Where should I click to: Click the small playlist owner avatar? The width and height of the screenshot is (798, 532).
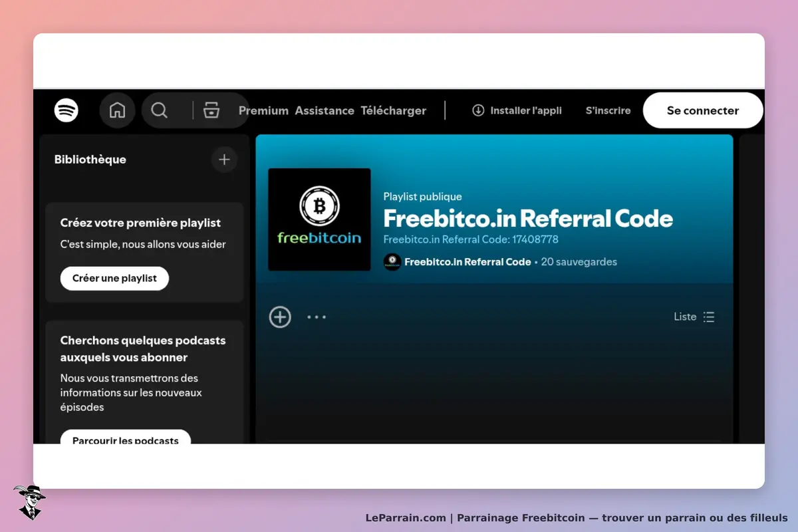(392, 262)
